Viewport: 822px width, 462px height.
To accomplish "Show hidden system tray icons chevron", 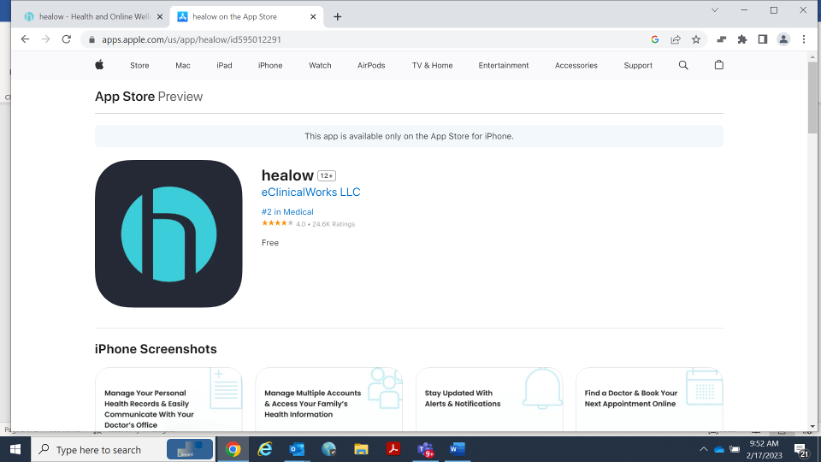I will tap(704, 449).
